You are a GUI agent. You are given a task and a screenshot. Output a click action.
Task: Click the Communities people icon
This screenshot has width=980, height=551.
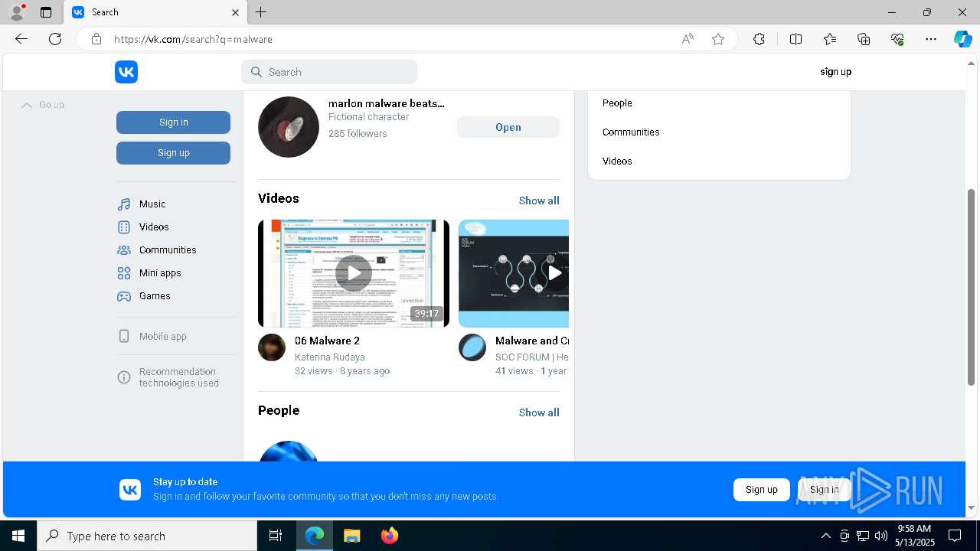(124, 250)
